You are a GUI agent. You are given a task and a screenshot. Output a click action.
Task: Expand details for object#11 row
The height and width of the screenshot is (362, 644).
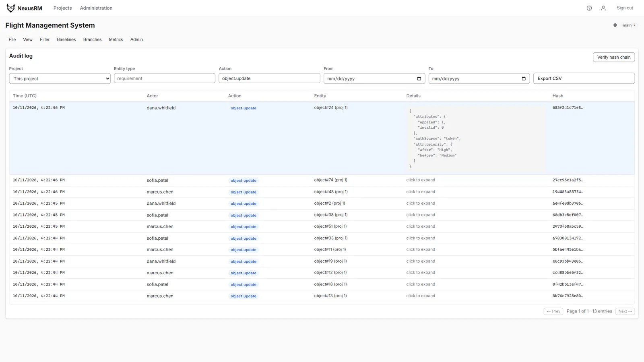421,250
